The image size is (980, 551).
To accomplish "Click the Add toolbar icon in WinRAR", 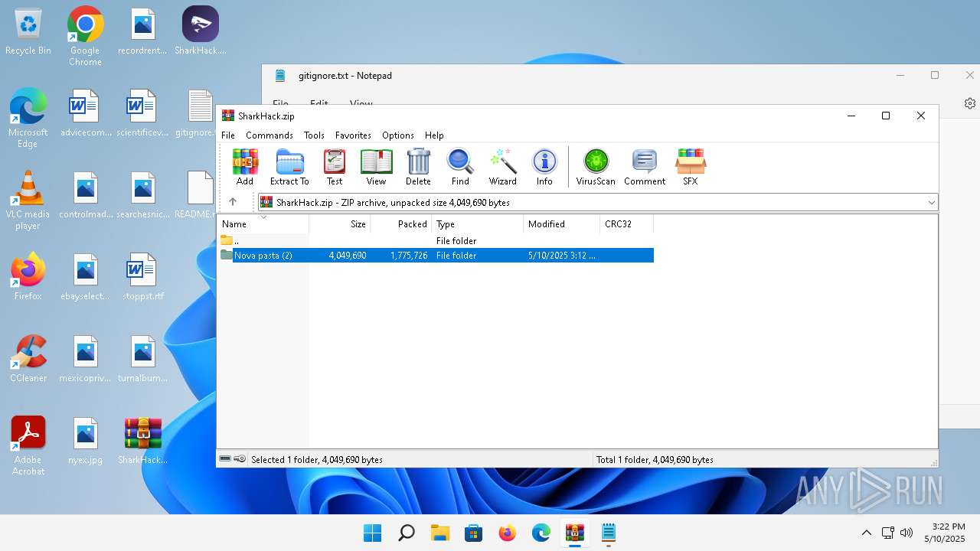I will (x=245, y=167).
